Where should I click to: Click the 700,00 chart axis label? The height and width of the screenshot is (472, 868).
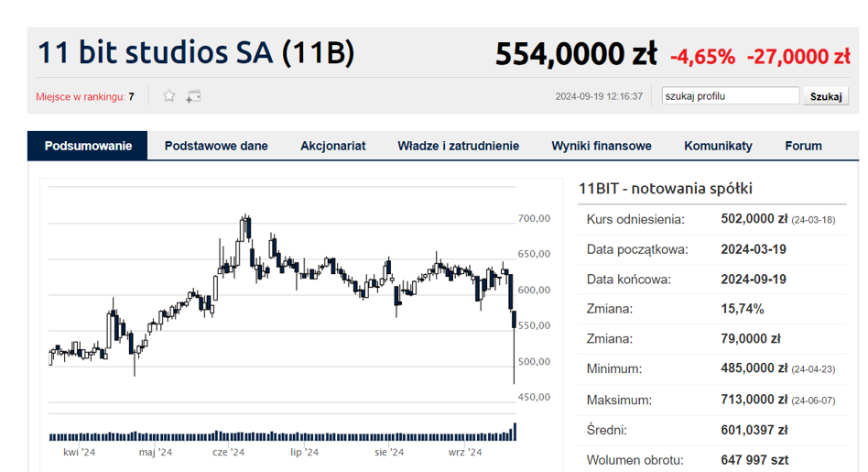pos(534,218)
